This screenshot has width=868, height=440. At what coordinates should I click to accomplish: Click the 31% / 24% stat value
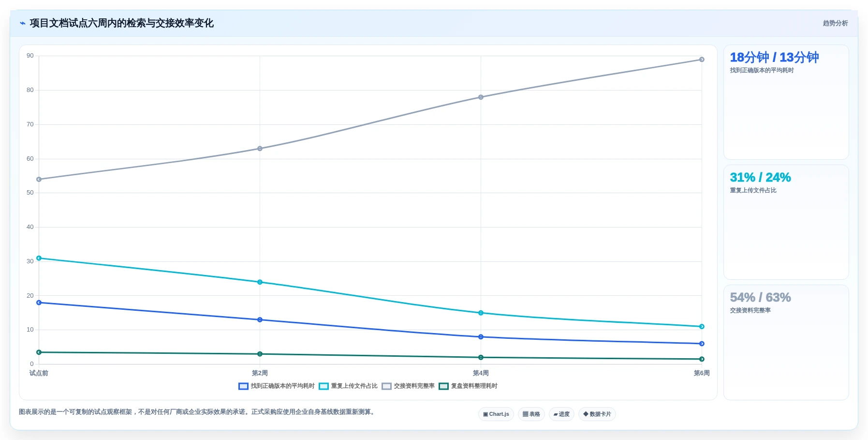pyautogui.click(x=760, y=178)
